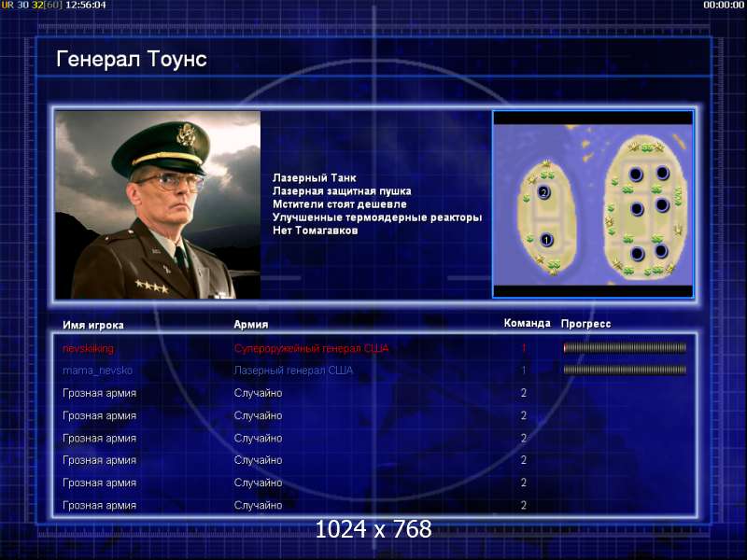This screenshot has height=560, width=747.
Task: Click mama_nevsko's loading progress bar
Action: point(625,370)
